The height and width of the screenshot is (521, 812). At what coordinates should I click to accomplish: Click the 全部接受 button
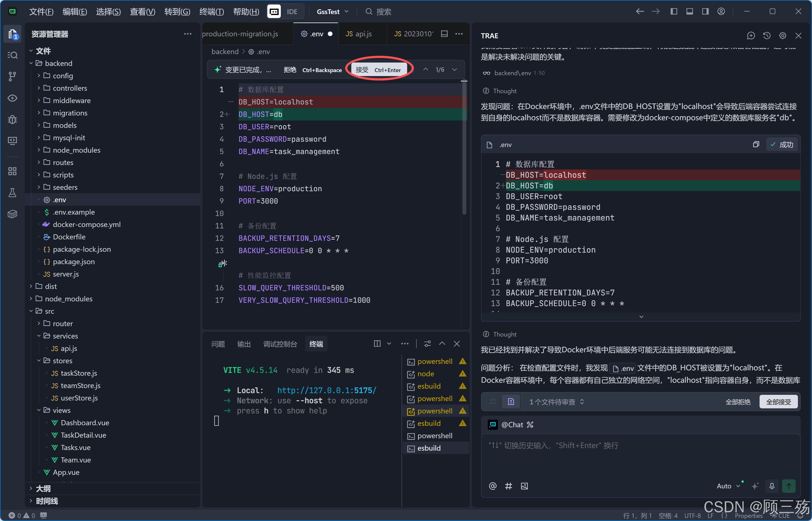pos(778,402)
